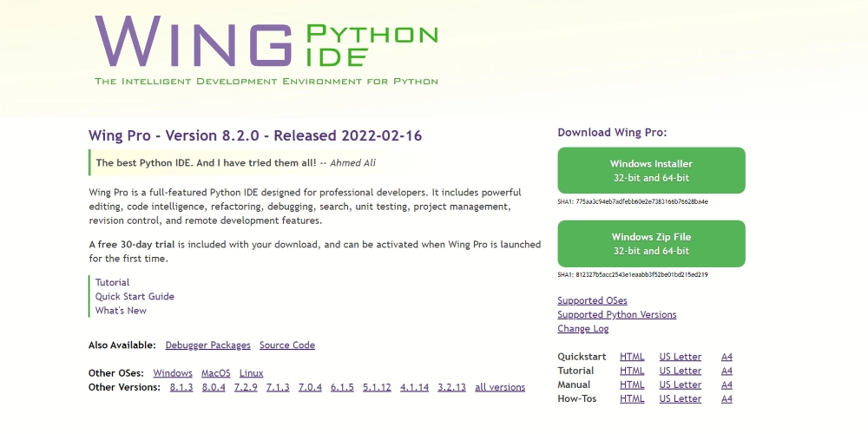Open the Supported OSes link
The height and width of the screenshot is (434, 868).
click(592, 300)
